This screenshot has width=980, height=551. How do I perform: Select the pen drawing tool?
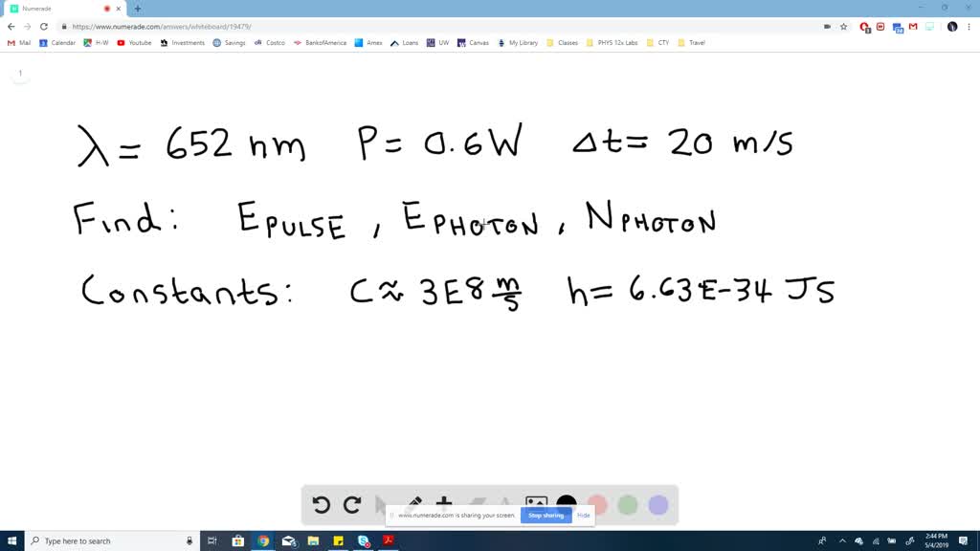(414, 502)
